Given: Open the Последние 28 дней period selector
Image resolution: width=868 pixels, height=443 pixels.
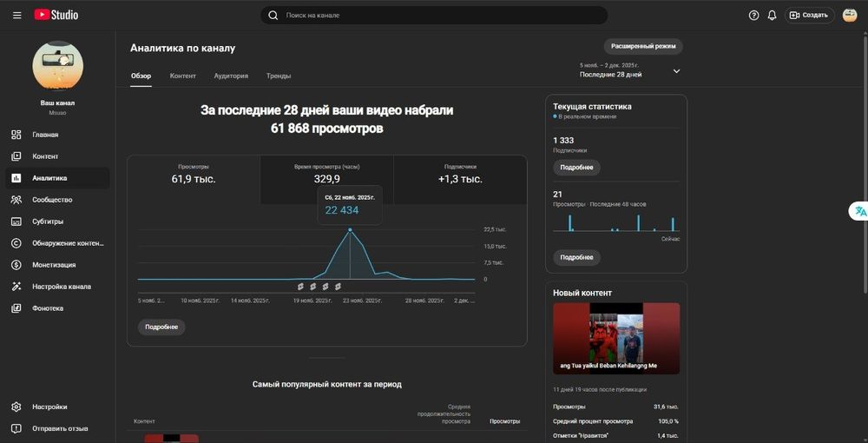Looking at the screenshot, I should point(630,70).
